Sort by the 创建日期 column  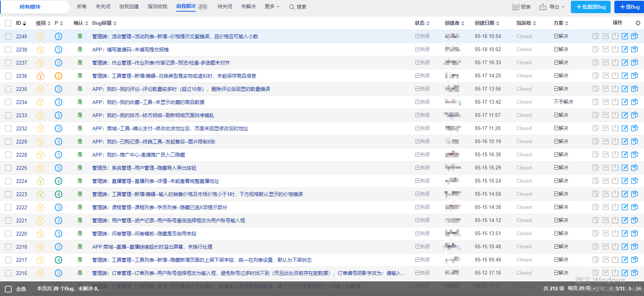[487, 23]
